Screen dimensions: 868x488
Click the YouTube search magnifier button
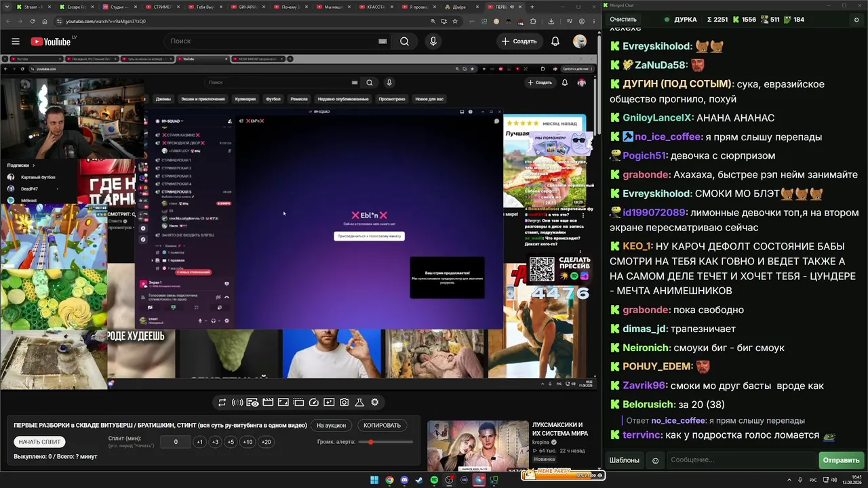pos(404,41)
